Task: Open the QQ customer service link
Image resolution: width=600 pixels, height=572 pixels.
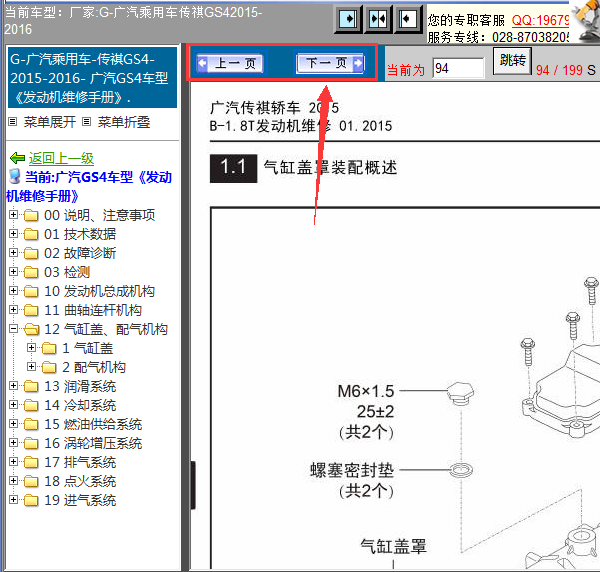Action: point(540,20)
